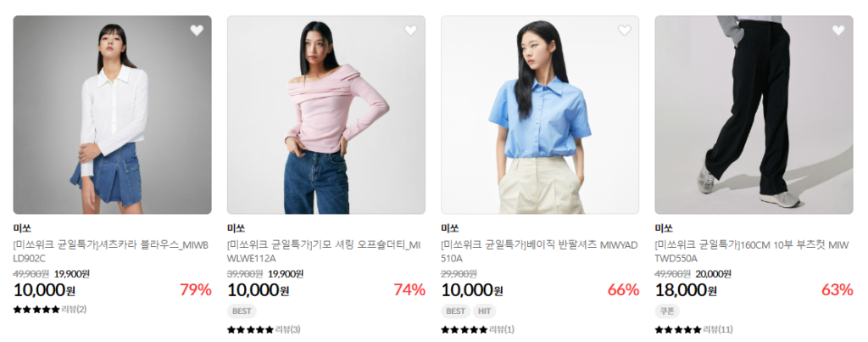Open white shirt collar blouse product image
The image size is (868, 342).
tap(113, 115)
